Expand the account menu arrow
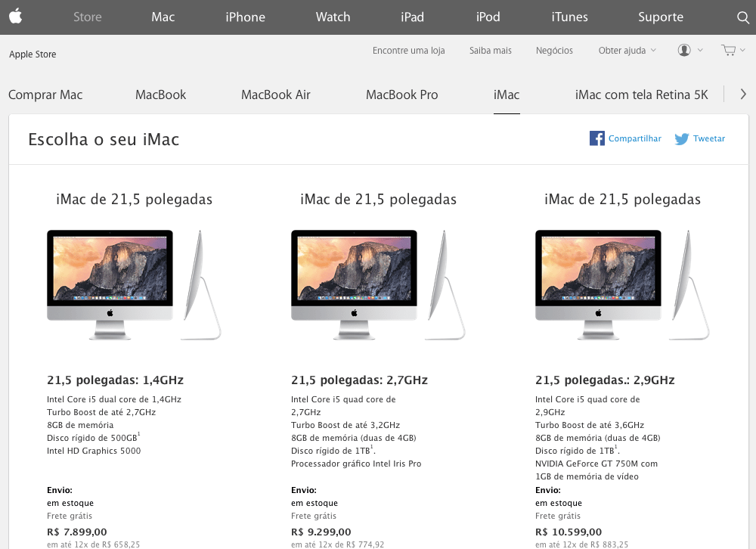This screenshot has width=756, height=549. click(x=700, y=50)
